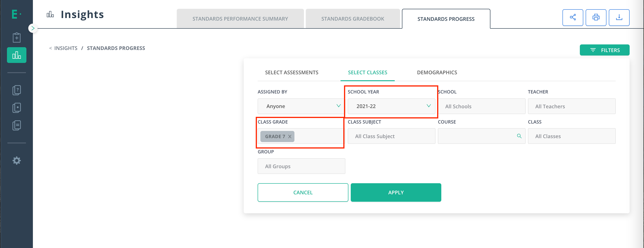Click the print icon button

coord(596,18)
